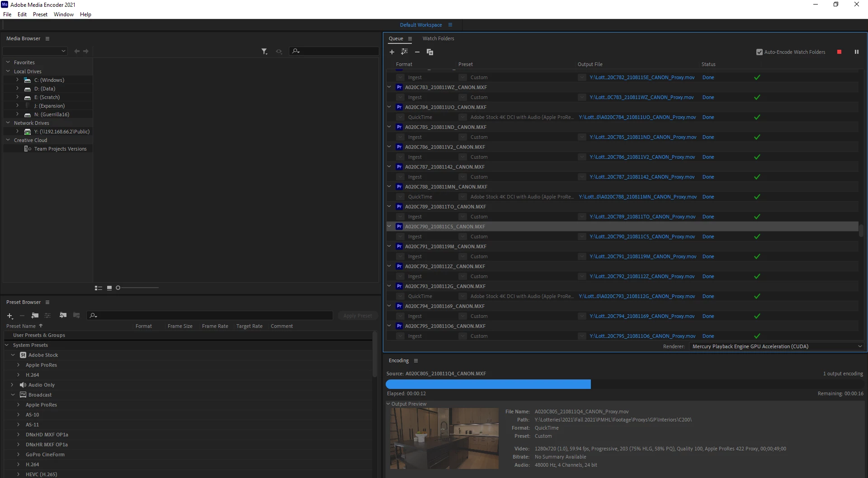Click the Done status for A020C790 output
Screen dimensions: 868x478
point(708,237)
